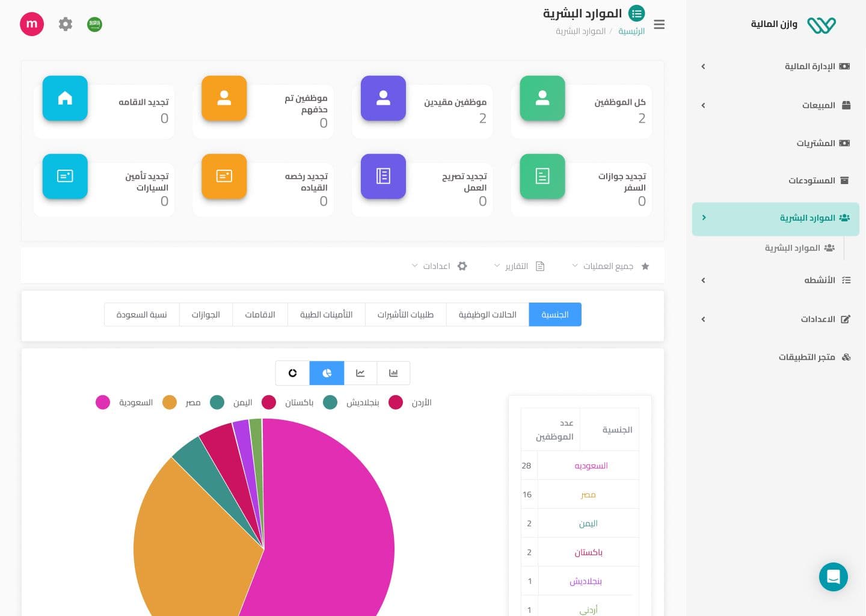866x616 pixels.
Task: Click the pink السعودية legend swatch
Action: [103, 402]
